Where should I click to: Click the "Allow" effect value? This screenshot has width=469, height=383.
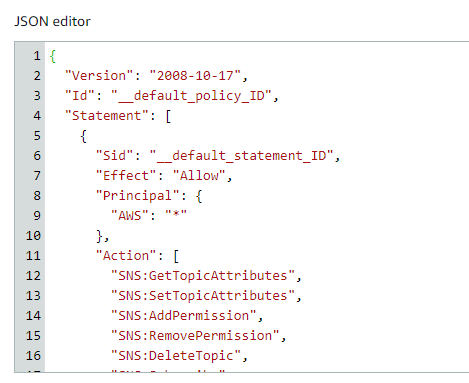point(199,176)
